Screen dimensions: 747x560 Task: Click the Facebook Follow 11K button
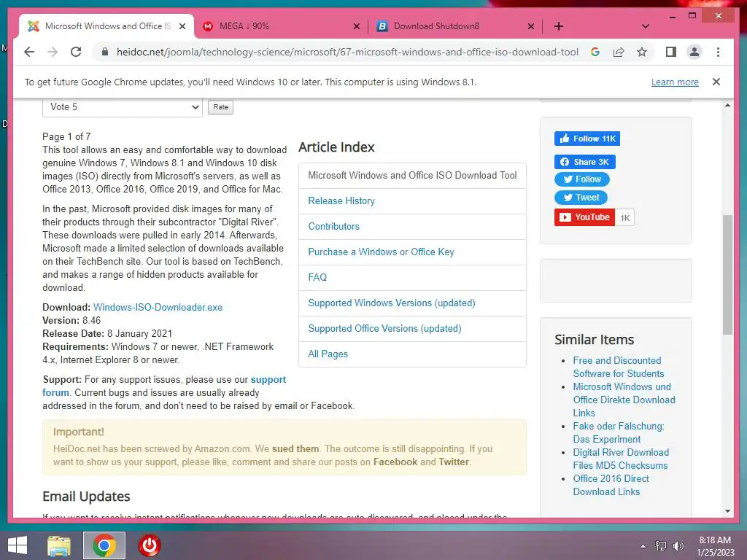click(587, 139)
